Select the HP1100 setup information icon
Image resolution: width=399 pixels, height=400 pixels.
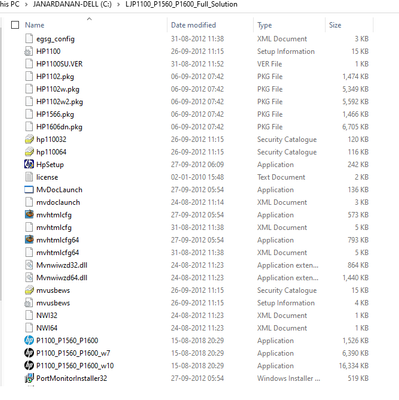pyautogui.click(x=29, y=51)
